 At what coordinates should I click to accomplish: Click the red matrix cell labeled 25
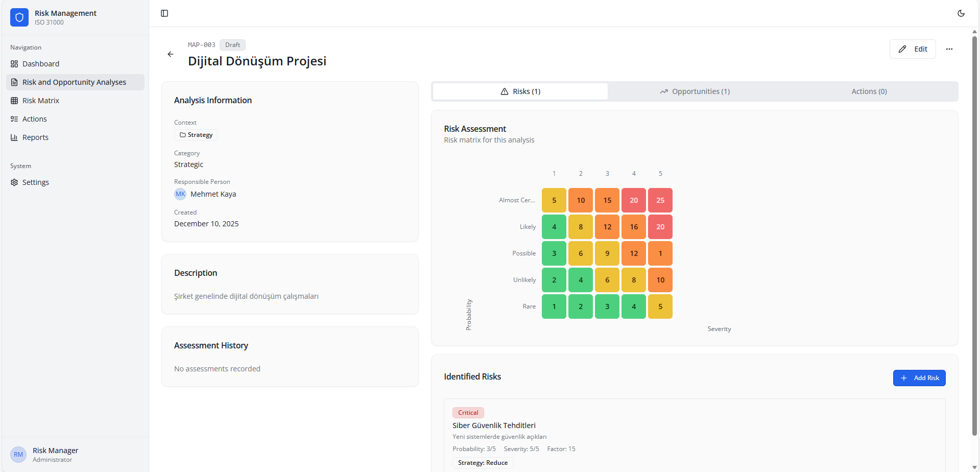tap(660, 200)
